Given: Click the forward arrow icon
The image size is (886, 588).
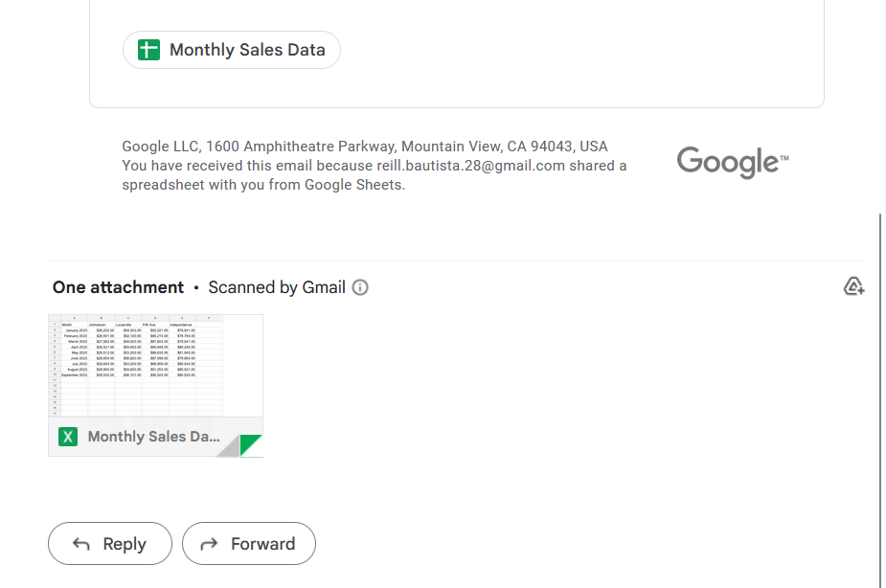Looking at the screenshot, I should pyautogui.click(x=209, y=544).
